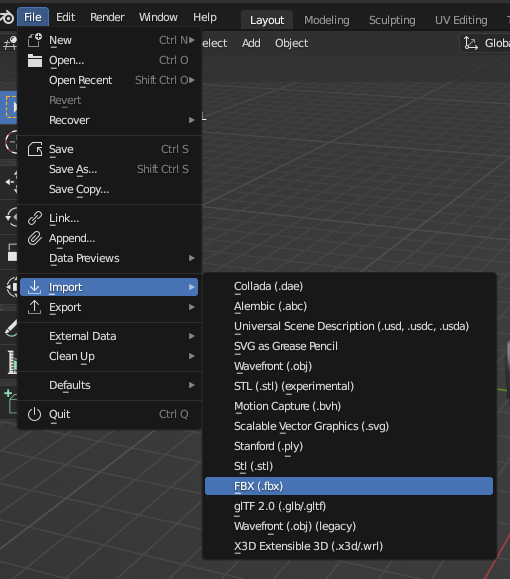Import Universal Scene Description file
Screen dimensions: 510x579
pyautogui.click(x=349, y=326)
